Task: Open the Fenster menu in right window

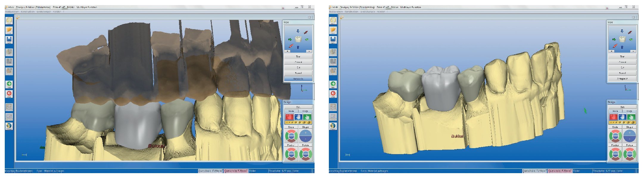Action: click(381, 12)
